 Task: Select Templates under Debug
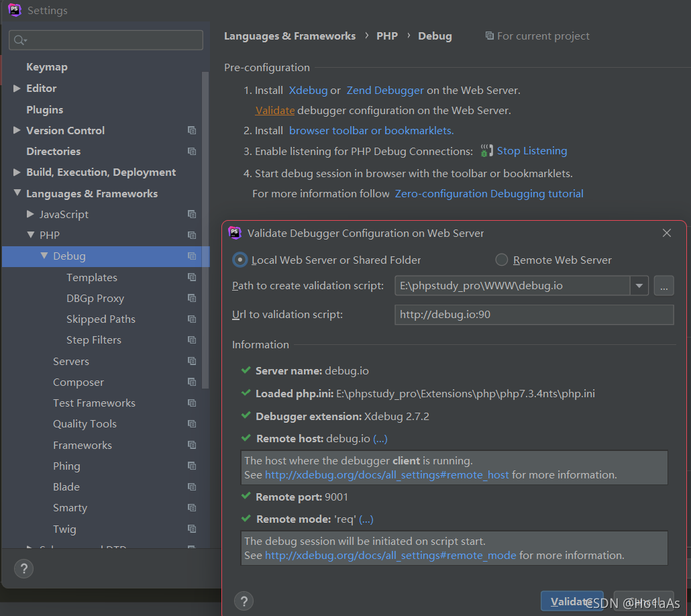pos(92,277)
